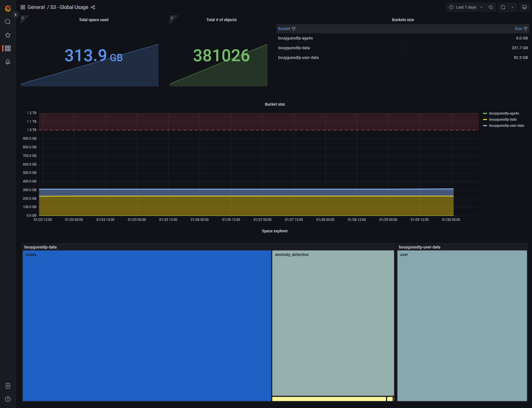This screenshot has width=532, height=408.
Task: Open the Dashboards icon in the sidebar
Action: point(8,48)
